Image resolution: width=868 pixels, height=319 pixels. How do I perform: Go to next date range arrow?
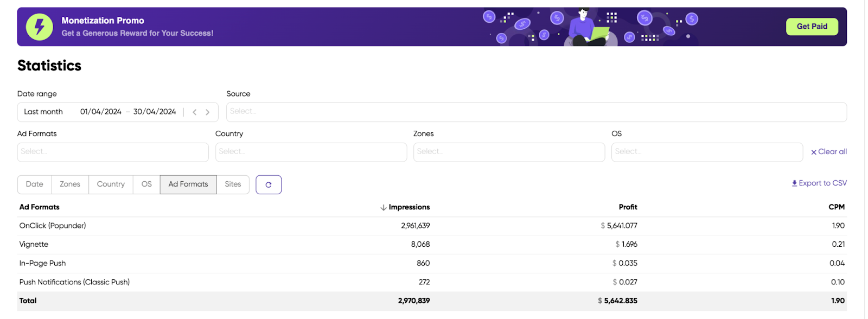(207, 112)
